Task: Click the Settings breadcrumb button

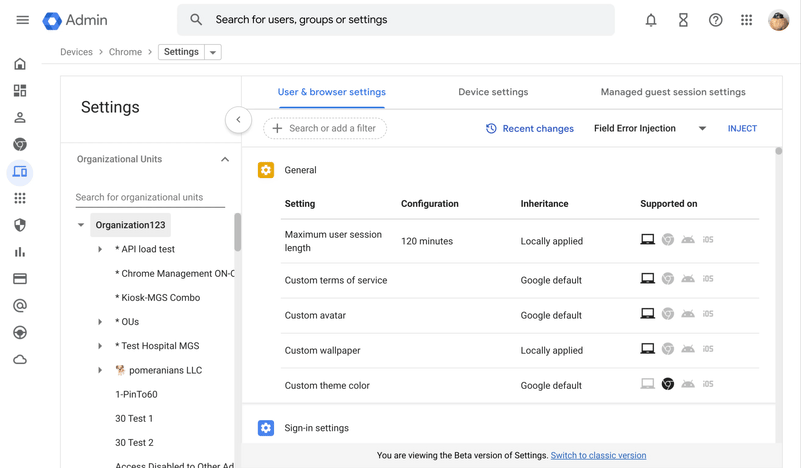Action: pyautogui.click(x=181, y=52)
